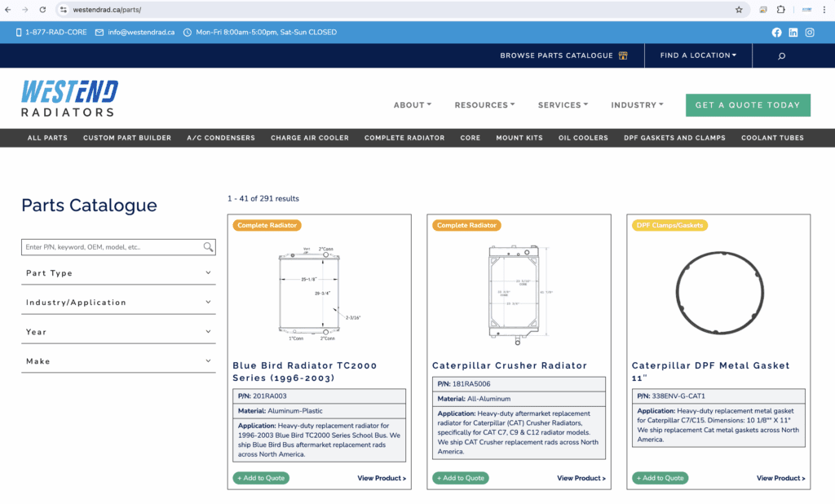
Task: View Product for Blue Bird Radiator
Action: (x=382, y=478)
